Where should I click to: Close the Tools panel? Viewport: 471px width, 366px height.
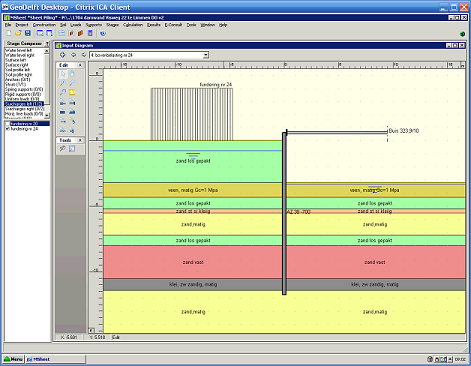click(x=80, y=140)
